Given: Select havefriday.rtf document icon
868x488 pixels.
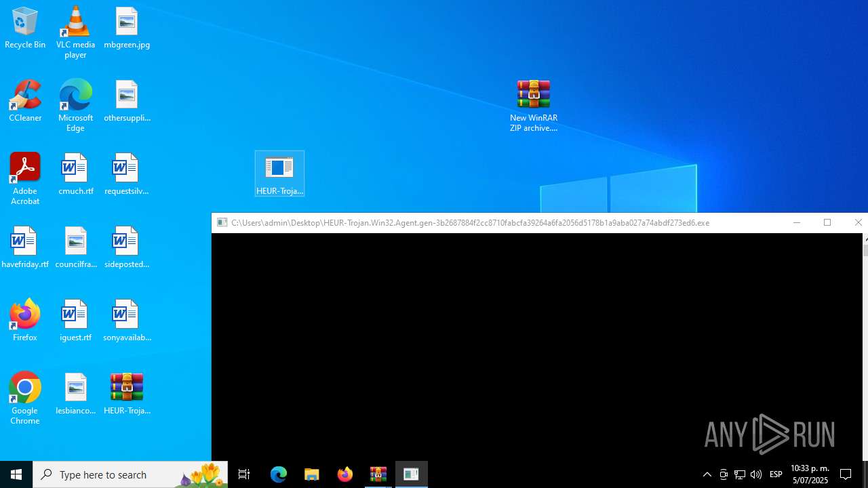Looking at the screenshot, I should (x=25, y=248).
